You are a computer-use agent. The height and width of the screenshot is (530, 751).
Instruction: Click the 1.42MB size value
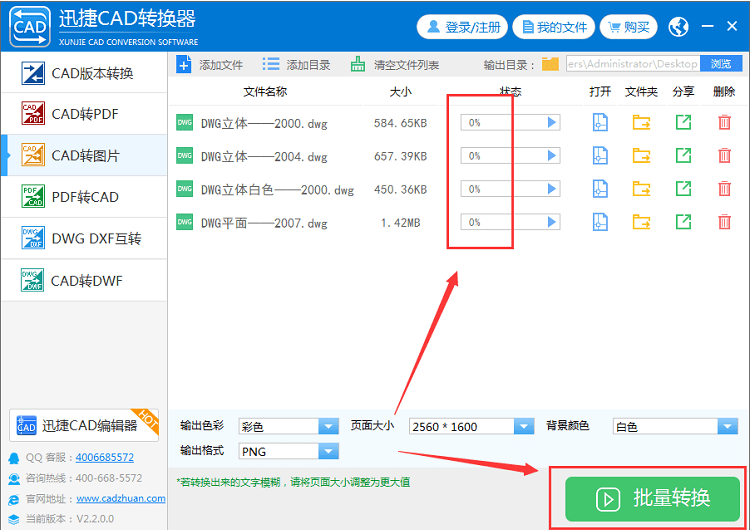(x=400, y=223)
